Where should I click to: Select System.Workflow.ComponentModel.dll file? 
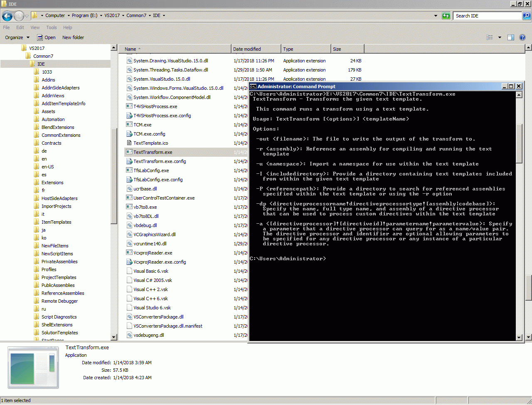coord(172,97)
